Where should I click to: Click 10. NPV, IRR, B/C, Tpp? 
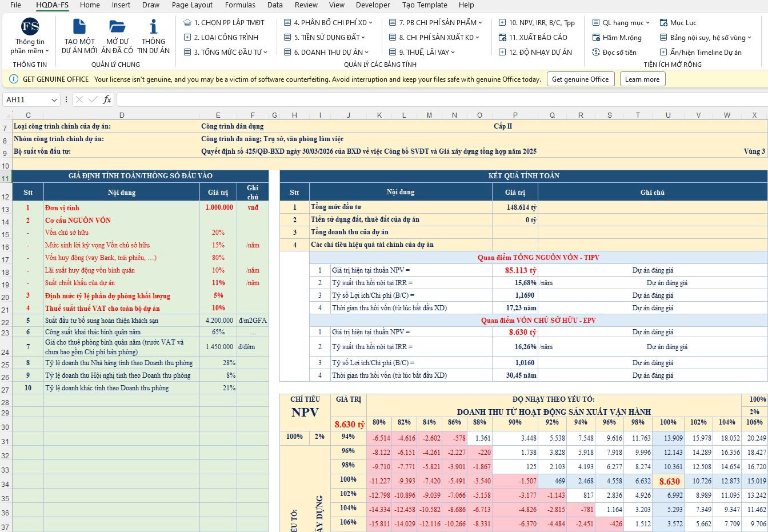point(537,22)
